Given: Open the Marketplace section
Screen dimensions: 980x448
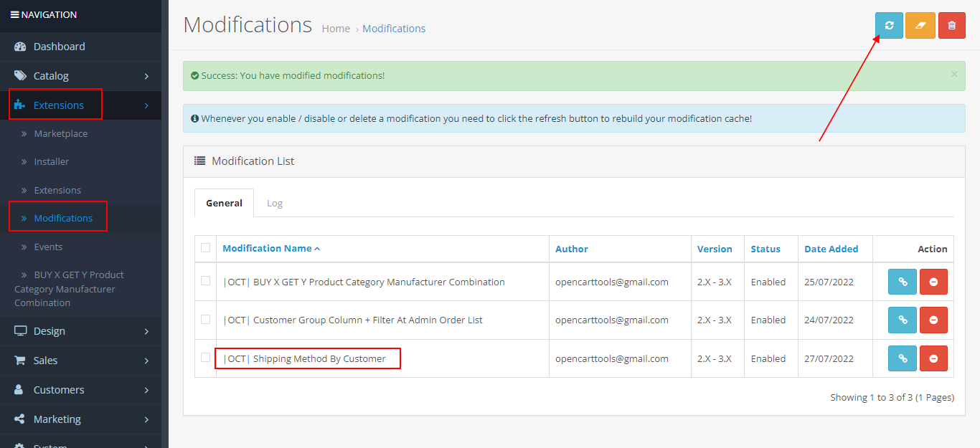Looking at the screenshot, I should click(62, 133).
